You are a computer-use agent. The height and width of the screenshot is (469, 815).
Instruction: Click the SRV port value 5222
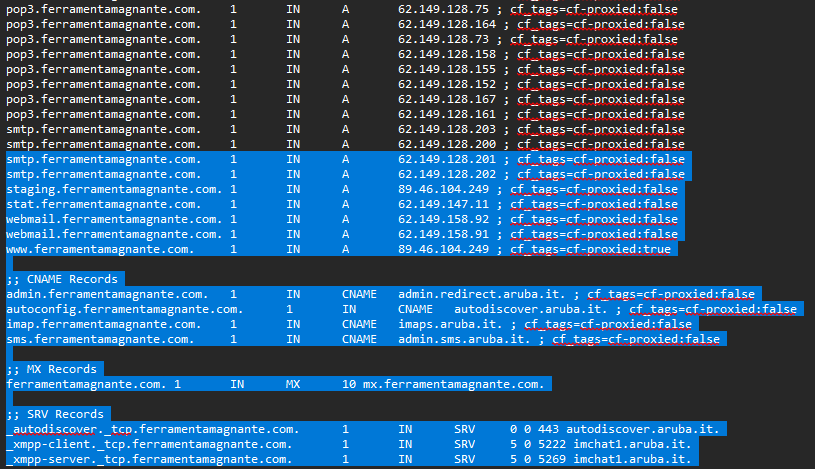coord(552,445)
